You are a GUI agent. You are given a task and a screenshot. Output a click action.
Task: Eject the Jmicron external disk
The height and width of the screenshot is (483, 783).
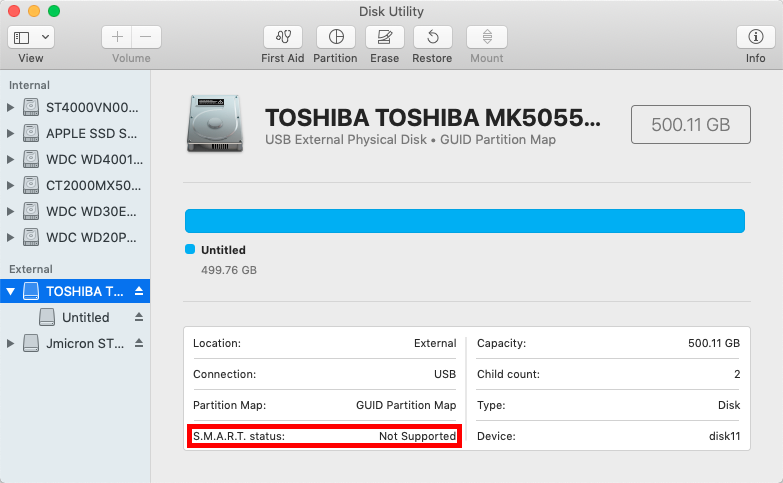139,343
